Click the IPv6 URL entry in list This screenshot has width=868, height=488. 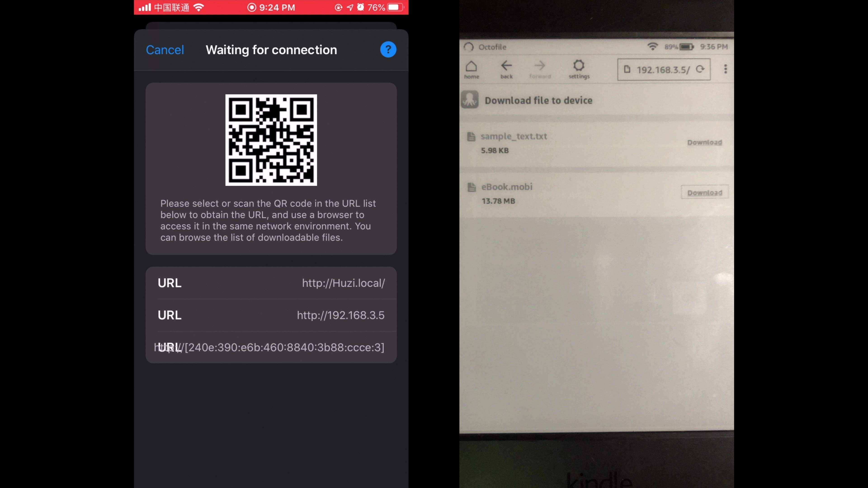(271, 347)
